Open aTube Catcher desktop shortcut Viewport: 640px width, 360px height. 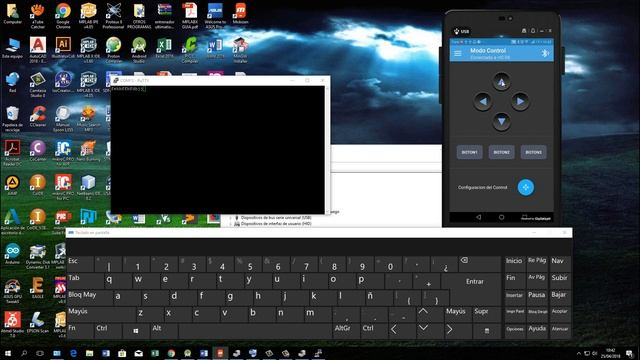click(38, 16)
